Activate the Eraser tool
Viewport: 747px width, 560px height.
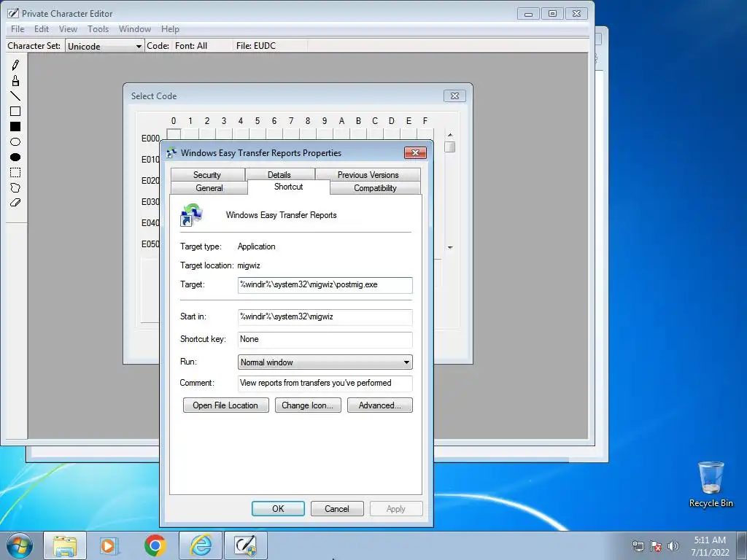tap(15, 203)
